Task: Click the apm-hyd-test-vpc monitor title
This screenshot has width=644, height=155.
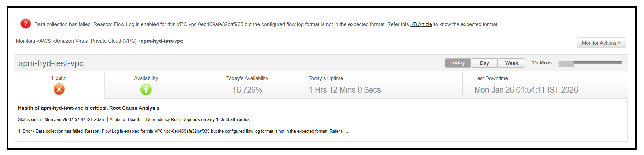Action: click(51, 63)
